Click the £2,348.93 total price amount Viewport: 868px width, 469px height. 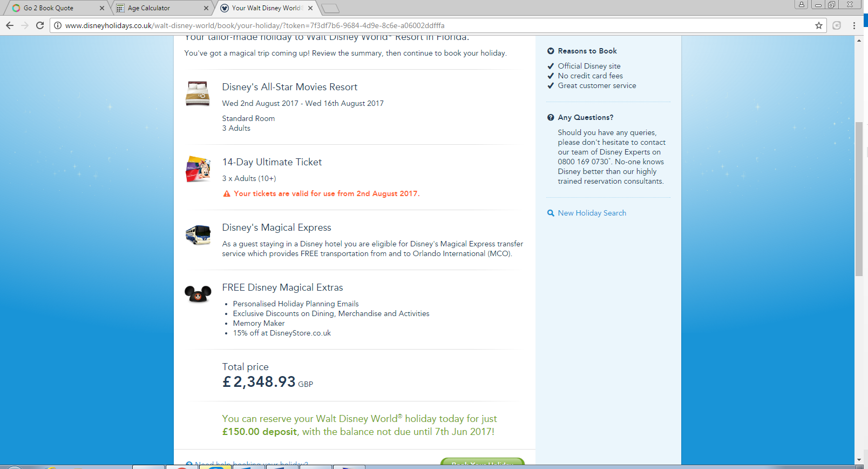pos(259,382)
